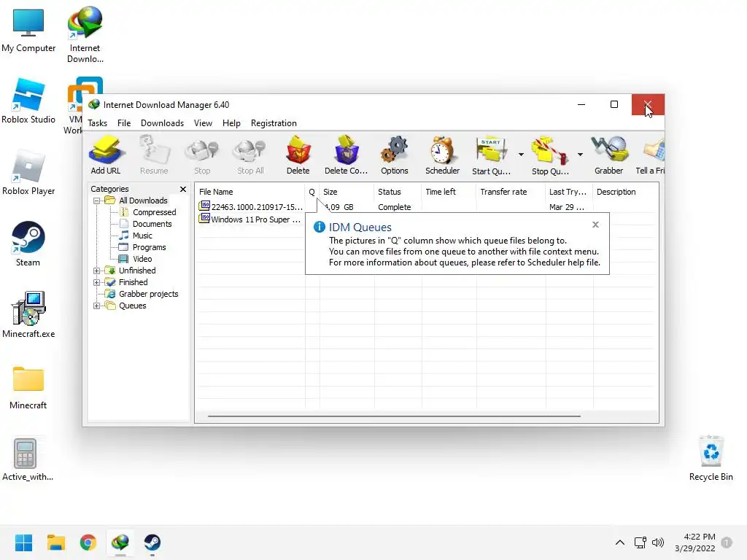Open the Windows Start menu
This screenshot has height=560, width=747.
[24, 542]
